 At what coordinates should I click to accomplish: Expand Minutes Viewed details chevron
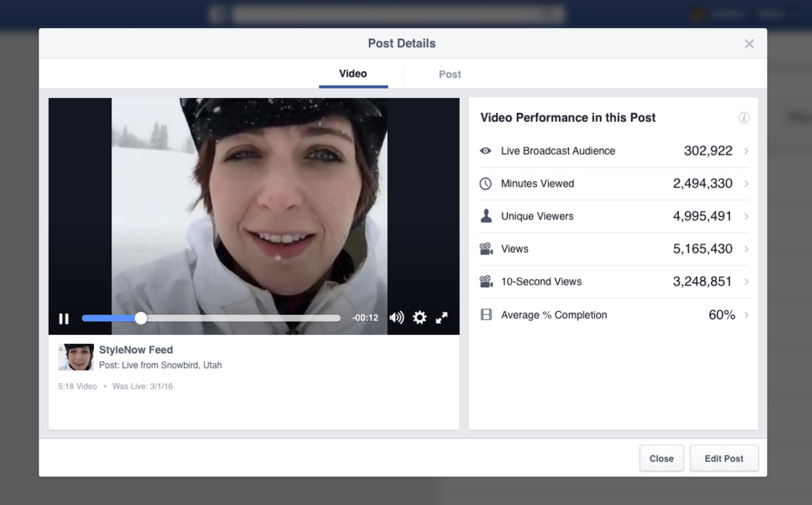point(746,184)
